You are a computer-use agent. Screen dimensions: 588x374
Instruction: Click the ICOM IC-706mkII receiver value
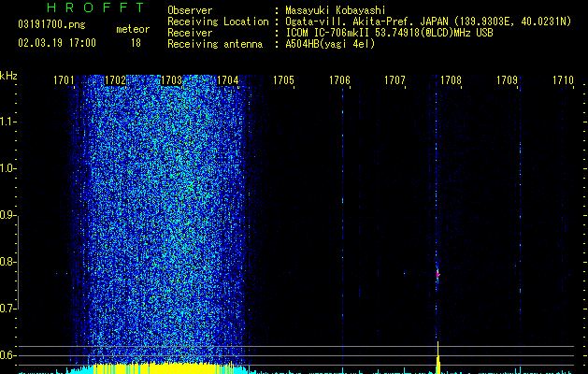(389, 33)
